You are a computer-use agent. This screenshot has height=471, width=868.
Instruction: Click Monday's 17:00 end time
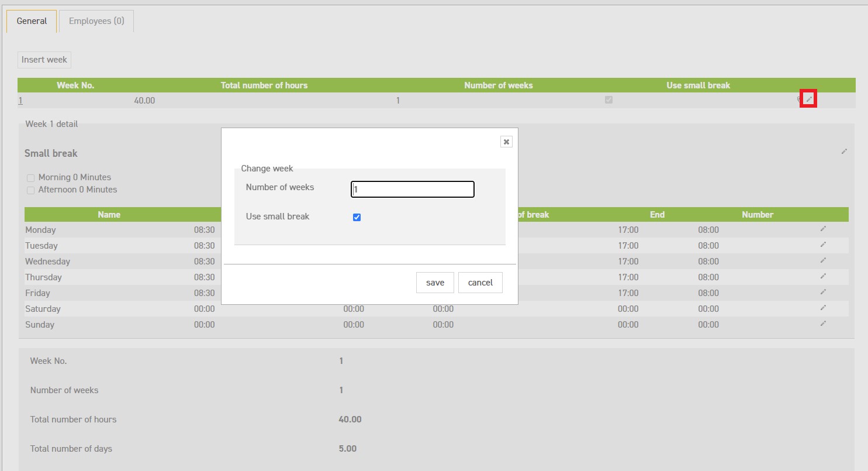(x=628, y=230)
